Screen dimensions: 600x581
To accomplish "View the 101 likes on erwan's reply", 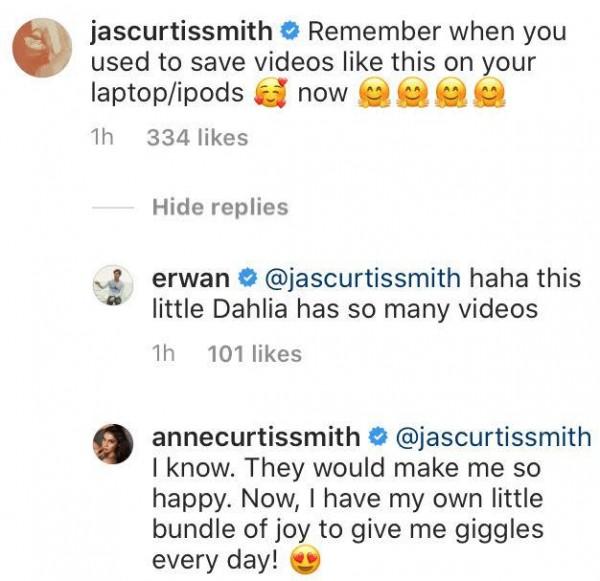I will click(x=254, y=354).
